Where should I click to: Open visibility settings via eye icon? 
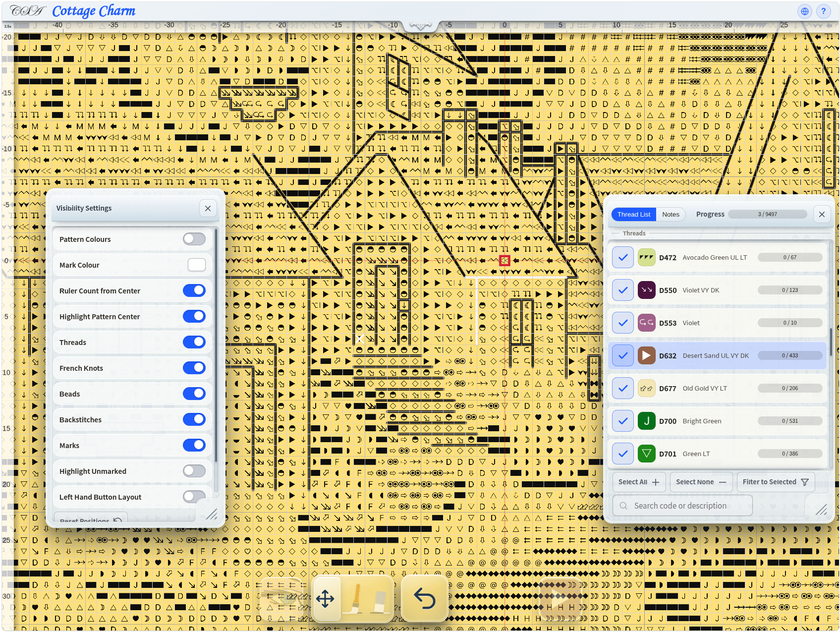tap(281, 599)
